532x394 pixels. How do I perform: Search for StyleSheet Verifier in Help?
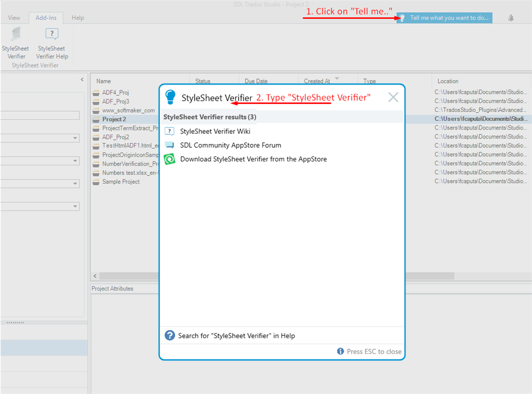236,335
